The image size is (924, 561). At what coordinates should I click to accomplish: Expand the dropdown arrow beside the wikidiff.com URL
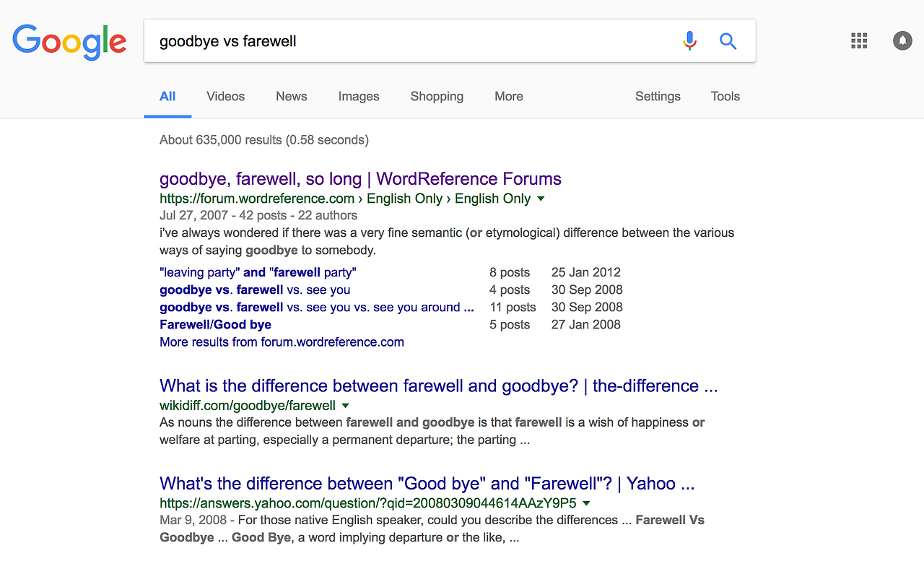click(346, 406)
